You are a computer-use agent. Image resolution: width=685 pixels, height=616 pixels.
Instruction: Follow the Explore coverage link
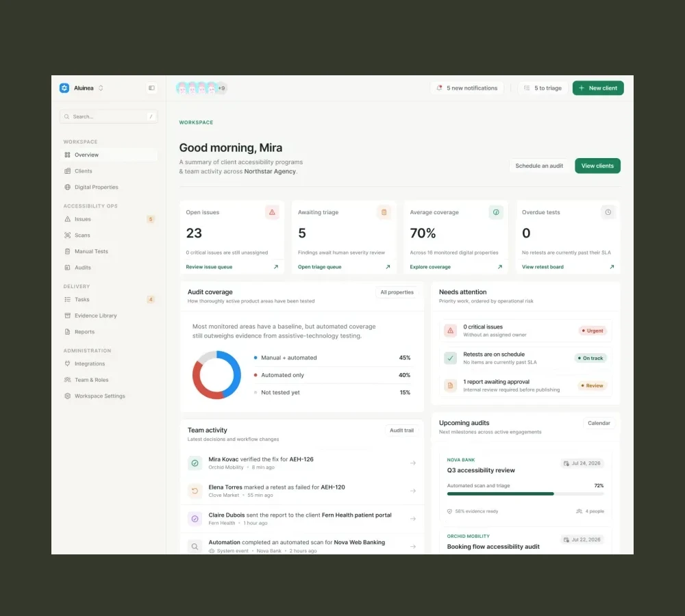point(430,267)
